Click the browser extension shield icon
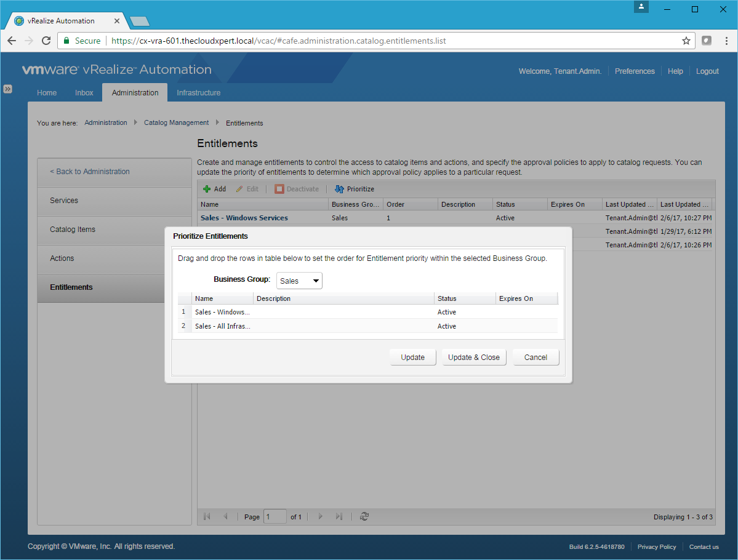Viewport: 738px width, 560px height. pyautogui.click(x=707, y=41)
